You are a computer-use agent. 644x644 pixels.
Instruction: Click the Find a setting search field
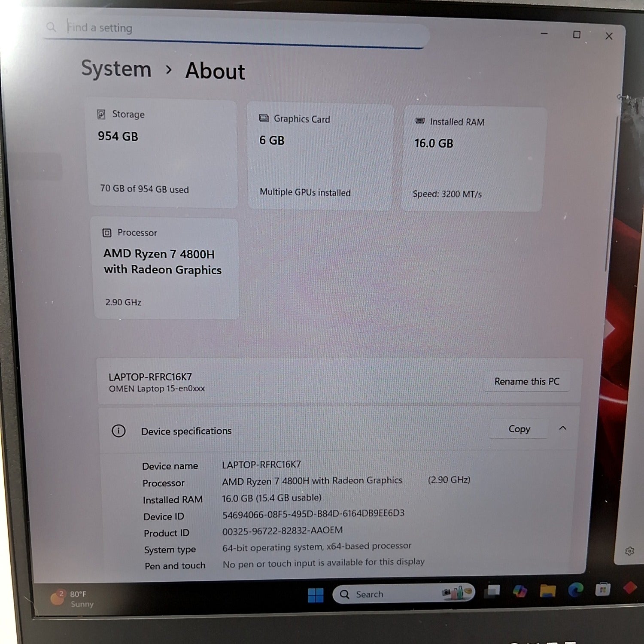click(236, 29)
